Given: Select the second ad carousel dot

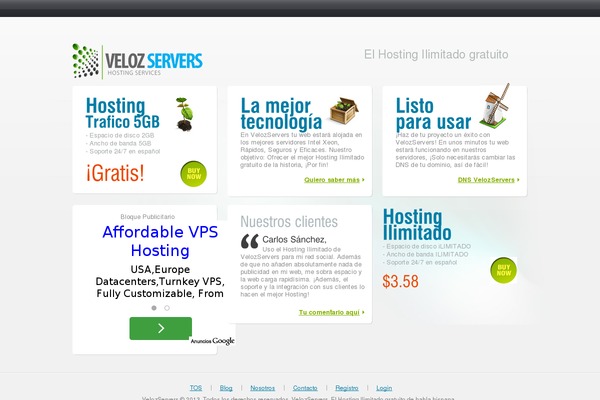Looking at the screenshot, I should (x=167, y=308).
